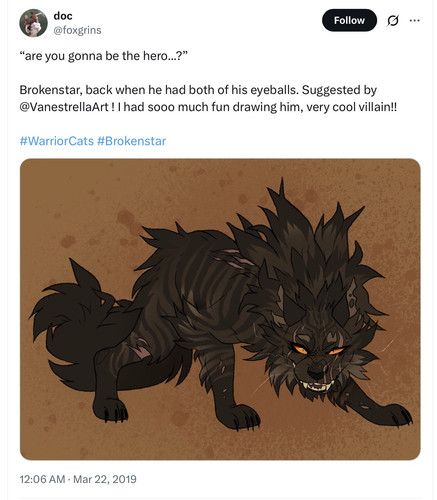Click the cat's bared white teeth

coord(316,386)
